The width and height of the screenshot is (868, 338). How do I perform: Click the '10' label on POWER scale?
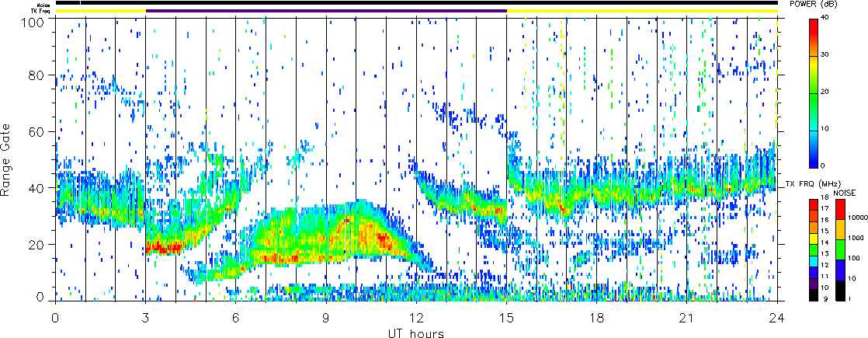pyautogui.click(x=825, y=129)
